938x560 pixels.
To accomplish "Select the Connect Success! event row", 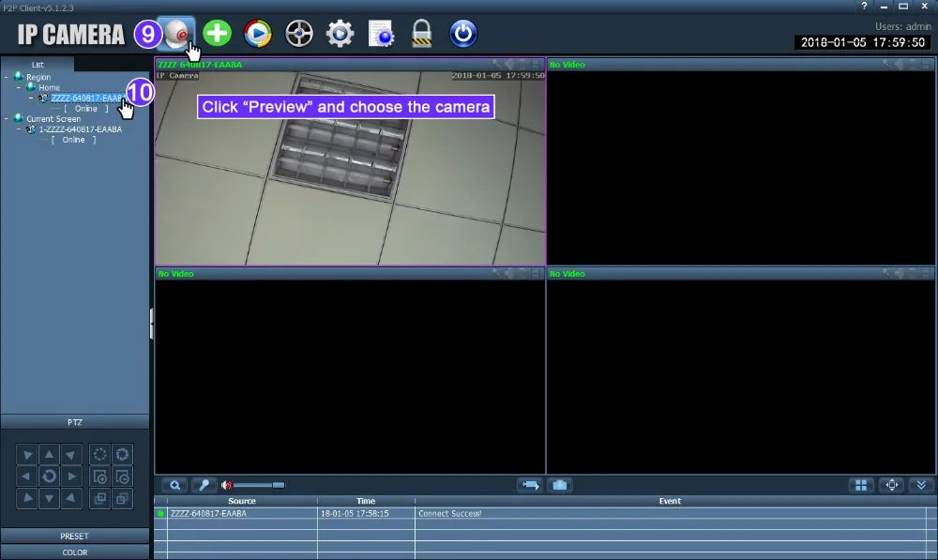I will (x=540, y=513).
